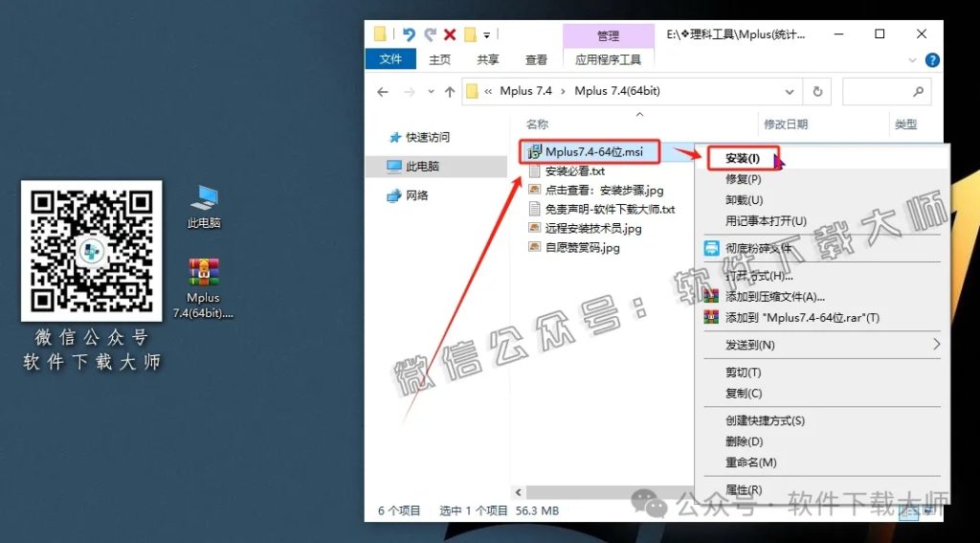The height and width of the screenshot is (543, 980).
Task: Open the address bar history dropdown
Action: (x=790, y=92)
